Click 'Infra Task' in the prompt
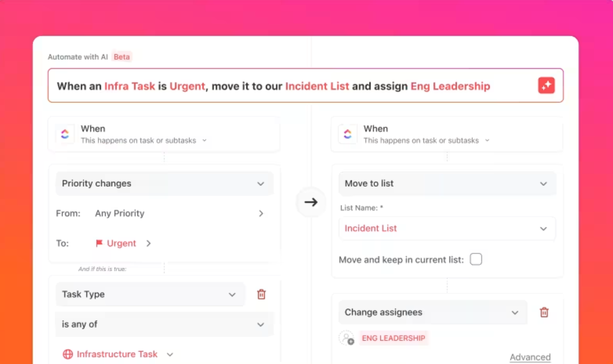The image size is (613, 364). pyautogui.click(x=130, y=86)
